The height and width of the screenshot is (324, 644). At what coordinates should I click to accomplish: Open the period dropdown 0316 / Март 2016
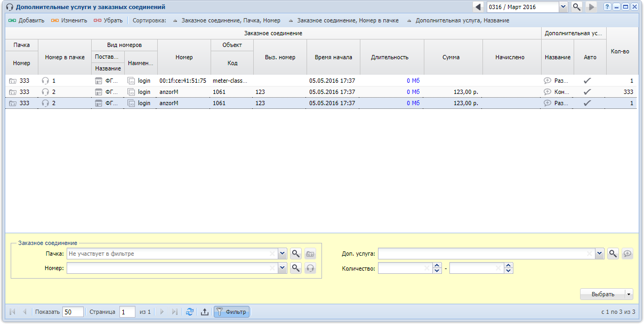[x=563, y=7]
